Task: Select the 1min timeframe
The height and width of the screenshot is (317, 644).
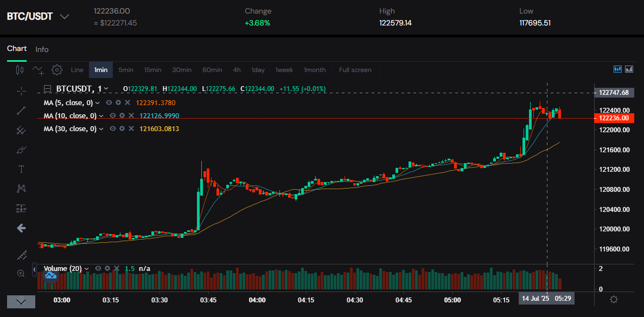Action: tap(101, 70)
